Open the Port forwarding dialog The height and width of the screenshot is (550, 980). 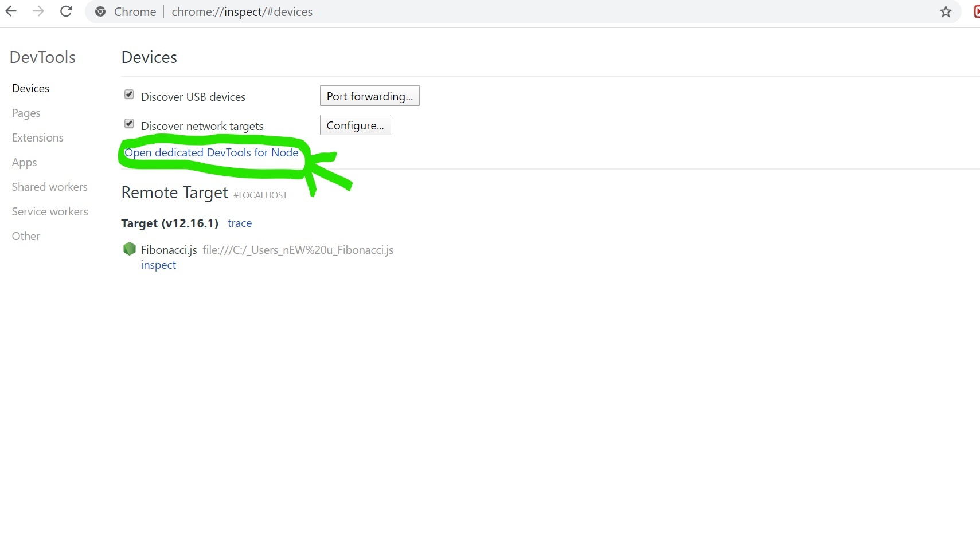pyautogui.click(x=369, y=96)
